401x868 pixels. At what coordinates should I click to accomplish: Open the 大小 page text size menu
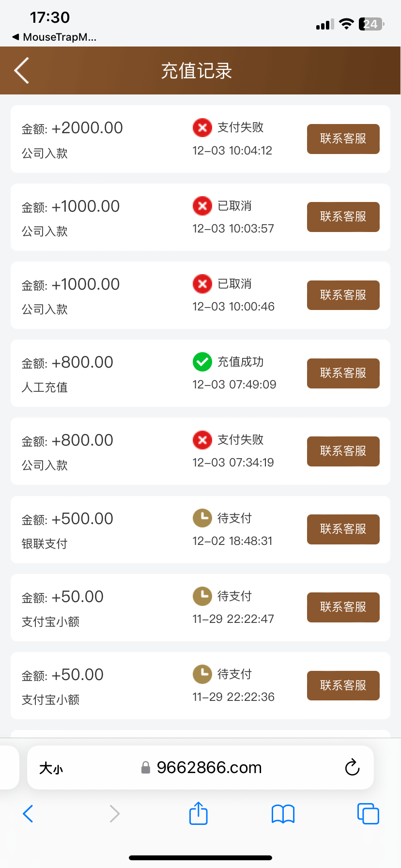[x=51, y=768]
